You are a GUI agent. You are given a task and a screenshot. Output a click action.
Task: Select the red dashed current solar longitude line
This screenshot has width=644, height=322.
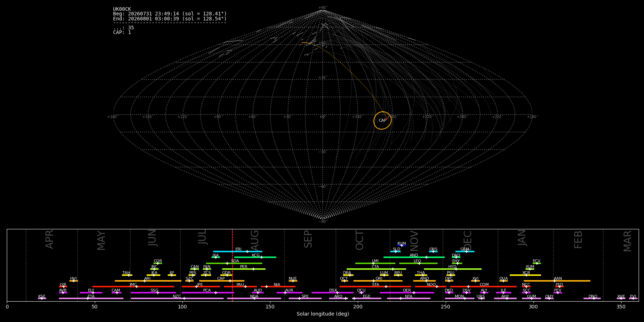click(232, 265)
